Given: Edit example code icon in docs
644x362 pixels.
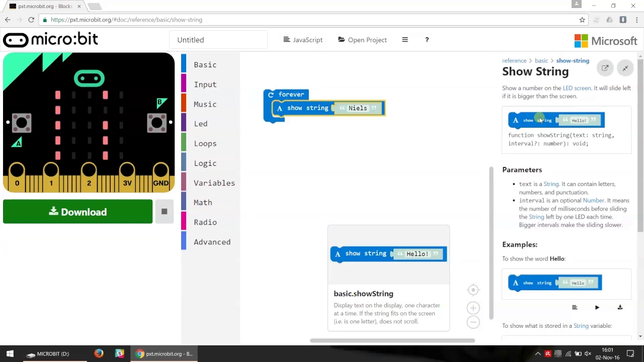Looking at the screenshot, I should point(575,307).
